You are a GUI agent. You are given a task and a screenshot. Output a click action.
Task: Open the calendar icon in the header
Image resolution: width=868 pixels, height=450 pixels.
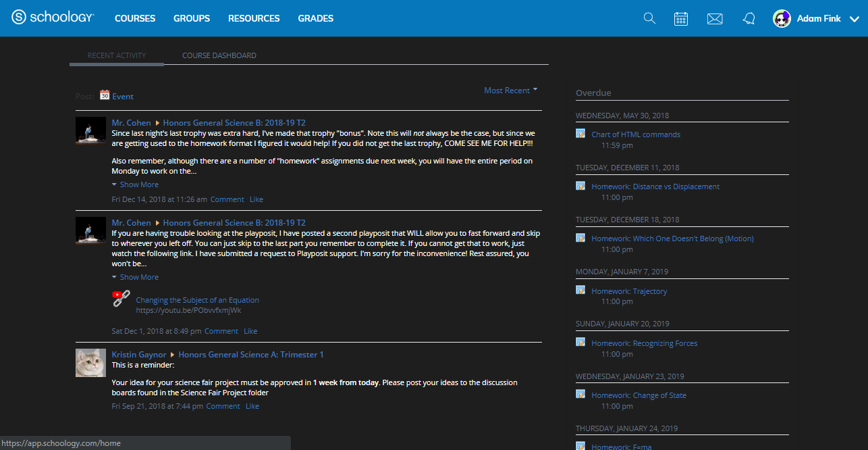click(x=681, y=18)
